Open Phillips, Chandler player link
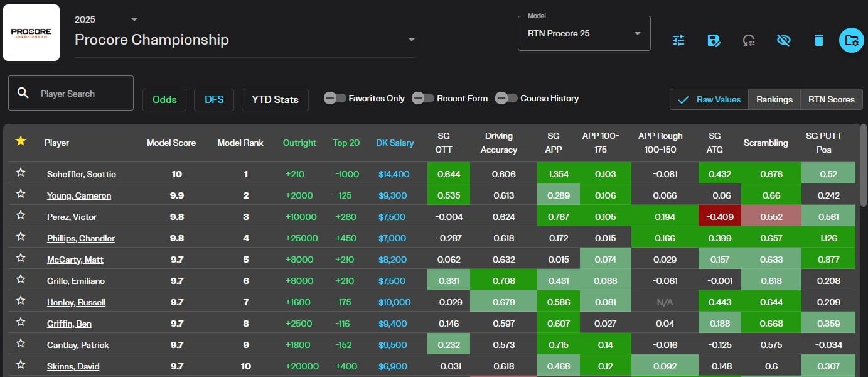Viewport: 868px width, 377px height. click(x=81, y=238)
